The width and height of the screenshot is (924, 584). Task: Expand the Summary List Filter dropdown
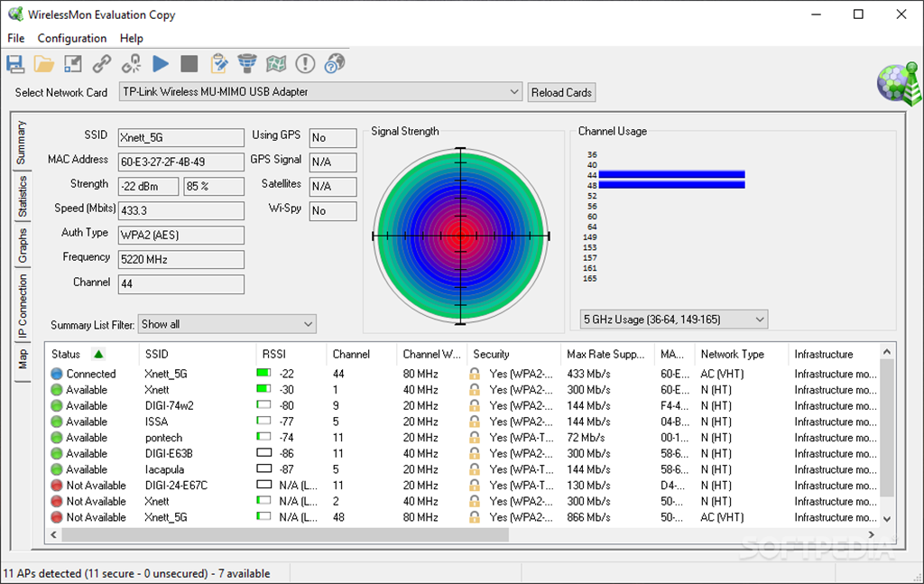(x=308, y=324)
